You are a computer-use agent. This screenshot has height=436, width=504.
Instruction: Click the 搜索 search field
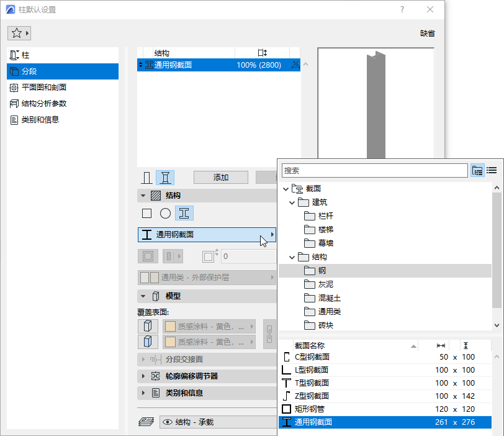(374, 170)
